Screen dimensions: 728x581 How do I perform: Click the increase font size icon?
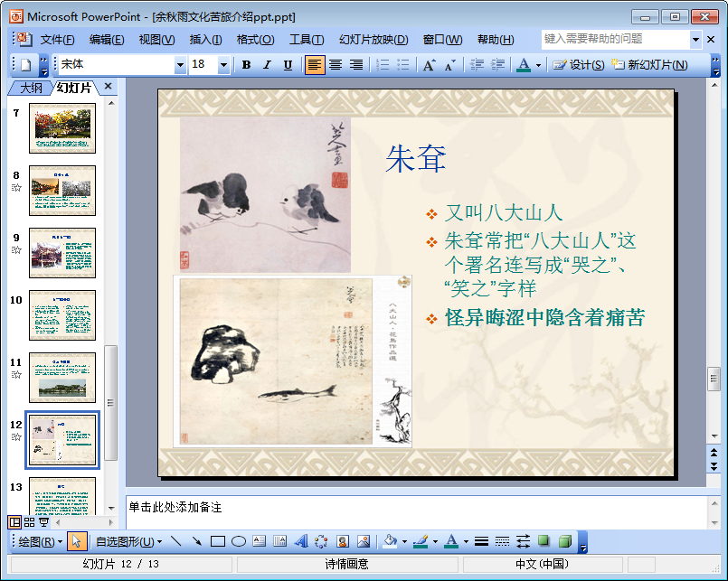click(x=430, y=64)
